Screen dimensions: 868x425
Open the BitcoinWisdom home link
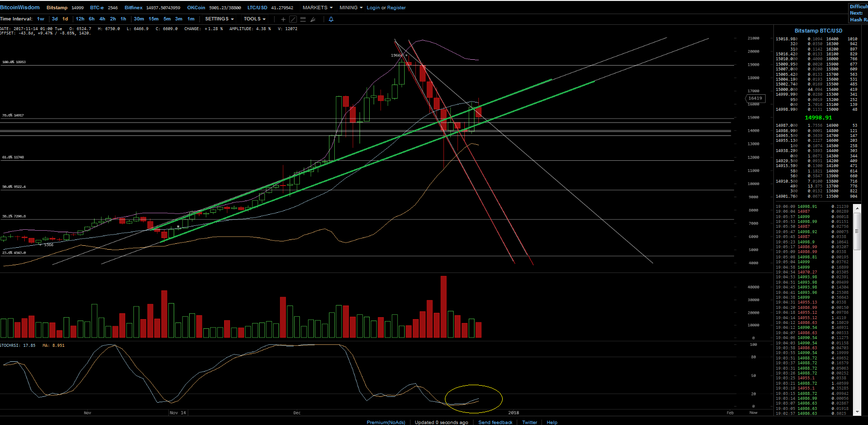(20, 7)
